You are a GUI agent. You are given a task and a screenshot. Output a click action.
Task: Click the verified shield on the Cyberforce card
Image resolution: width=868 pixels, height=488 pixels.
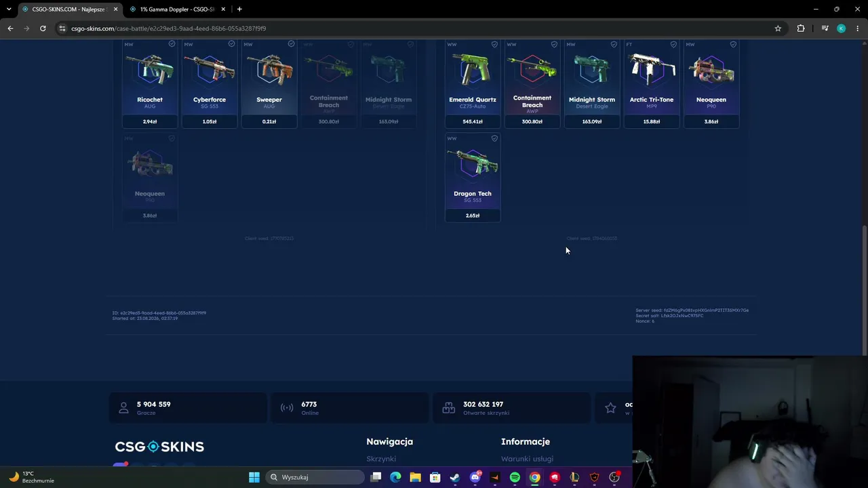[231, 44]
